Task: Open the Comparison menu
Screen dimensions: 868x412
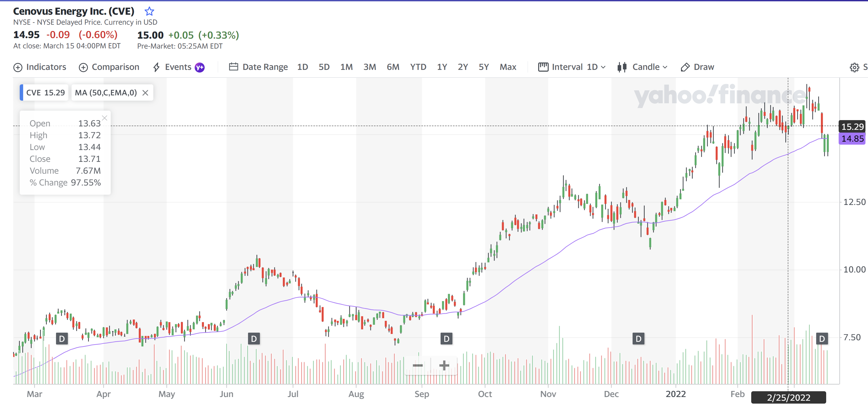Action: click(109, 67)
